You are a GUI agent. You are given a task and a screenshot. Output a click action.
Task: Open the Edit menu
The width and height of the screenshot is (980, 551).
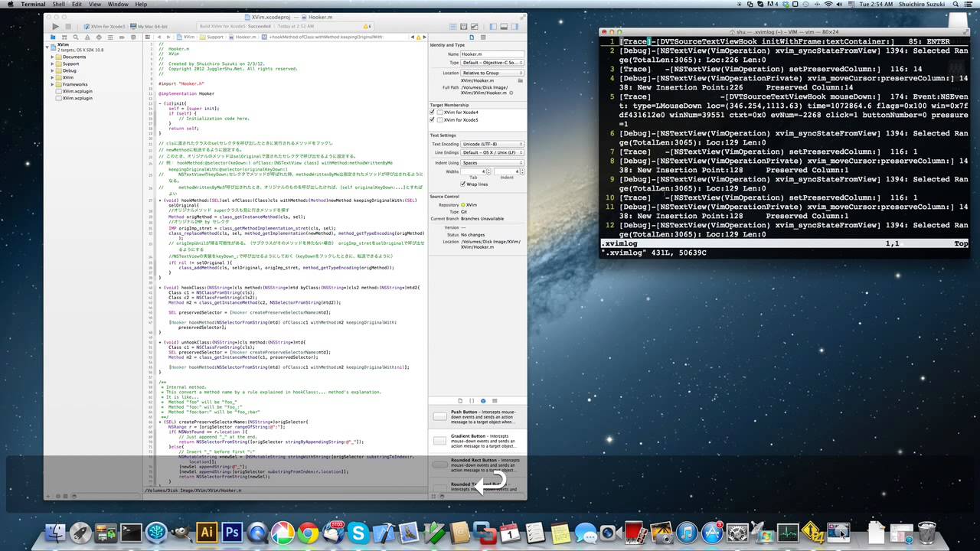77,5
